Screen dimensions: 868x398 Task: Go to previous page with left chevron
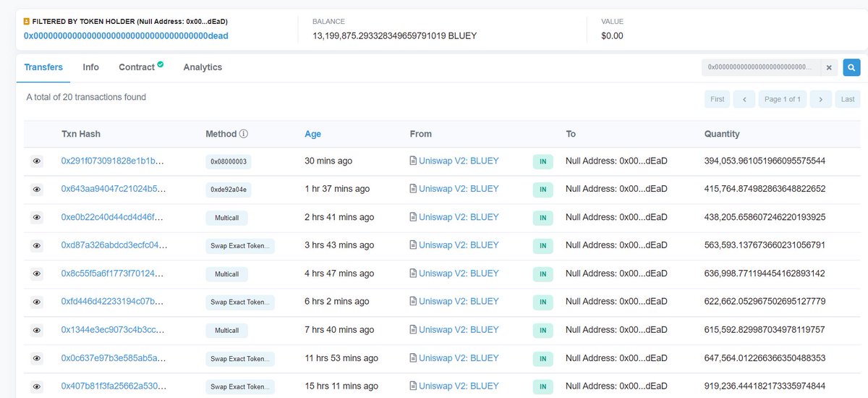coord(744,99)
